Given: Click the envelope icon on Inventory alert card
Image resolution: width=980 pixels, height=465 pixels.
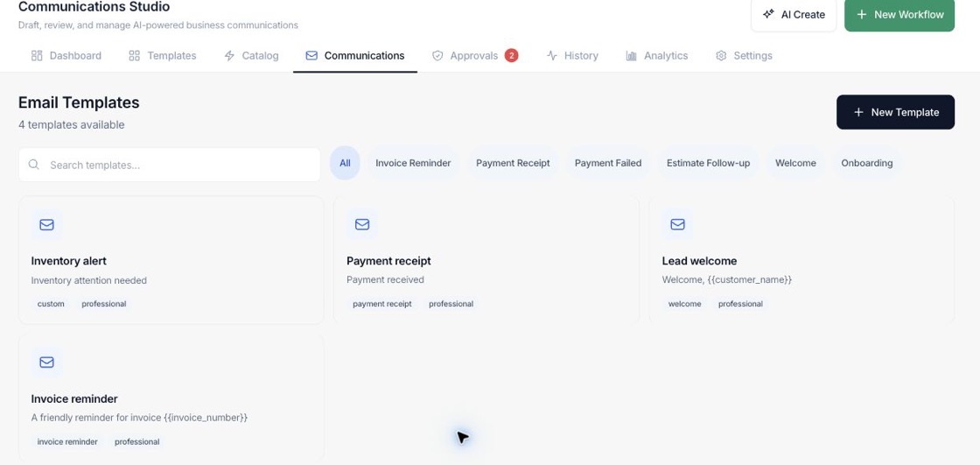Looking at the screenshot, I should coord(47,224).
